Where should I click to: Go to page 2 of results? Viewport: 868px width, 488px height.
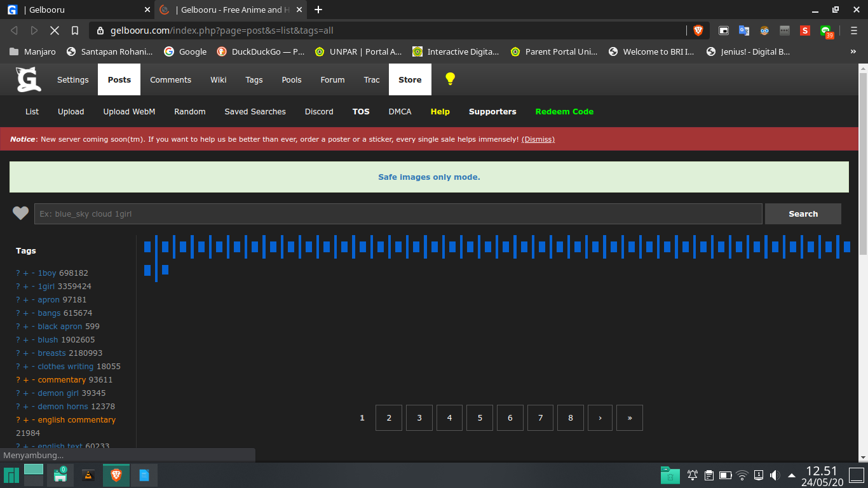click(x=389, y=417)
